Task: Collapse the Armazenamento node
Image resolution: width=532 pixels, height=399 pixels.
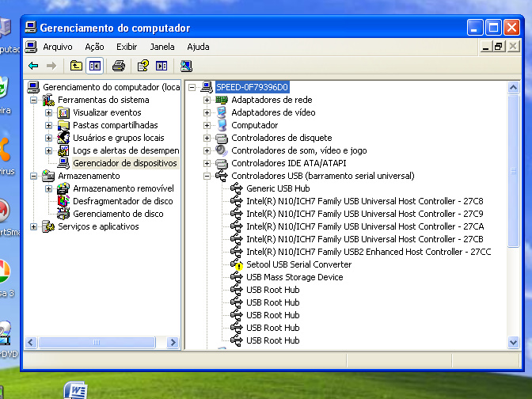Action: (33, 176)
